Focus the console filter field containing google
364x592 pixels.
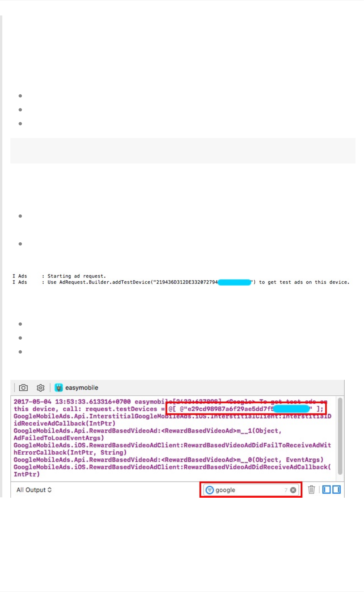coord(251,490)
